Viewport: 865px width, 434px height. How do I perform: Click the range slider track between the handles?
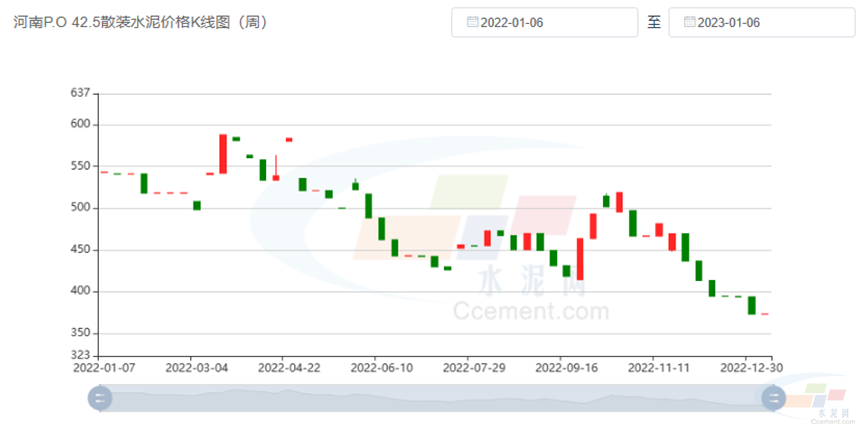[436, 398]
